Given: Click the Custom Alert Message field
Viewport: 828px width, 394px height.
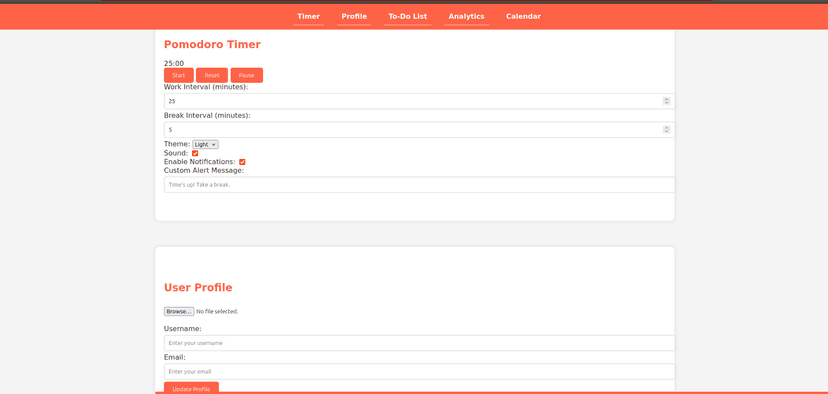Looking at the screenshot, I should 419,185.
